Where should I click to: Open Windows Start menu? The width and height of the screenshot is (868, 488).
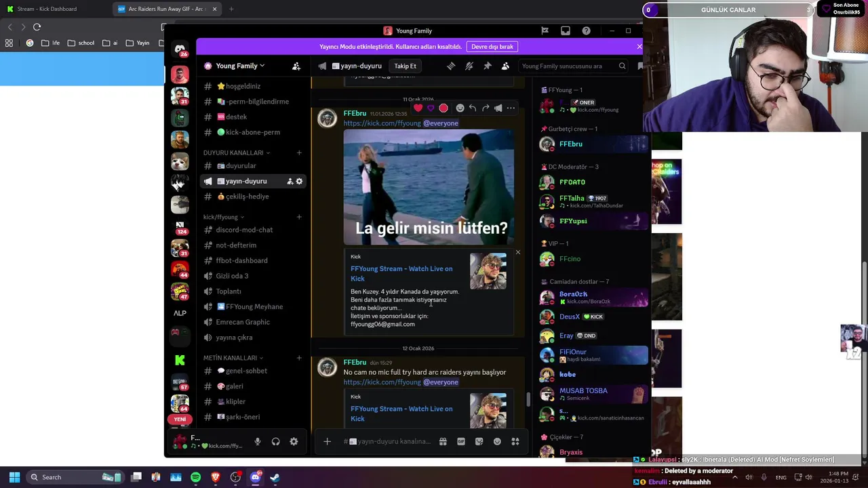[x=14, y=477]
